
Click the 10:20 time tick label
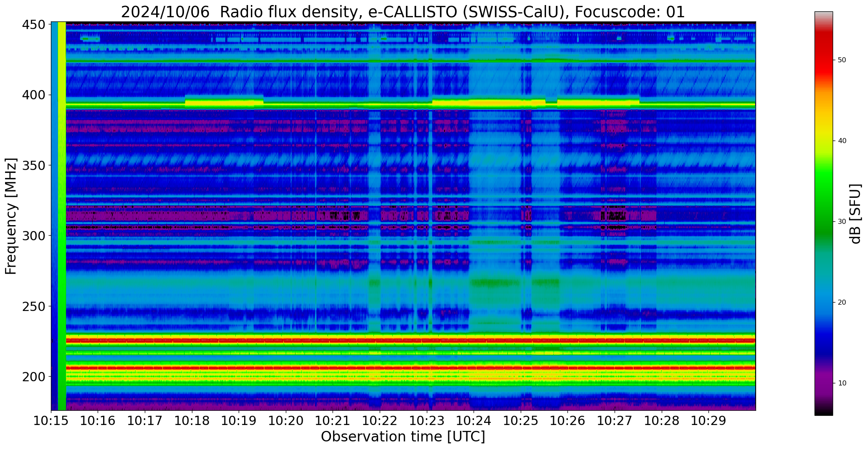click(286, 420)
